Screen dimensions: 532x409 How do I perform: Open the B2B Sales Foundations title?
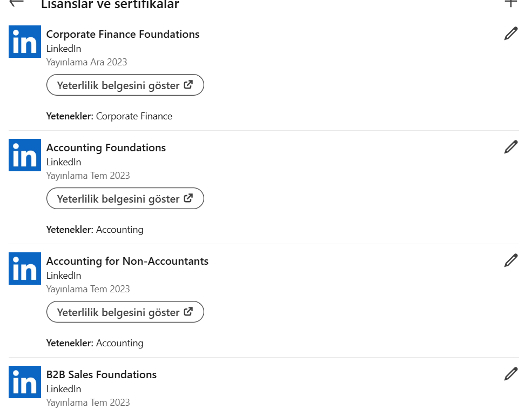coord(101,374)
